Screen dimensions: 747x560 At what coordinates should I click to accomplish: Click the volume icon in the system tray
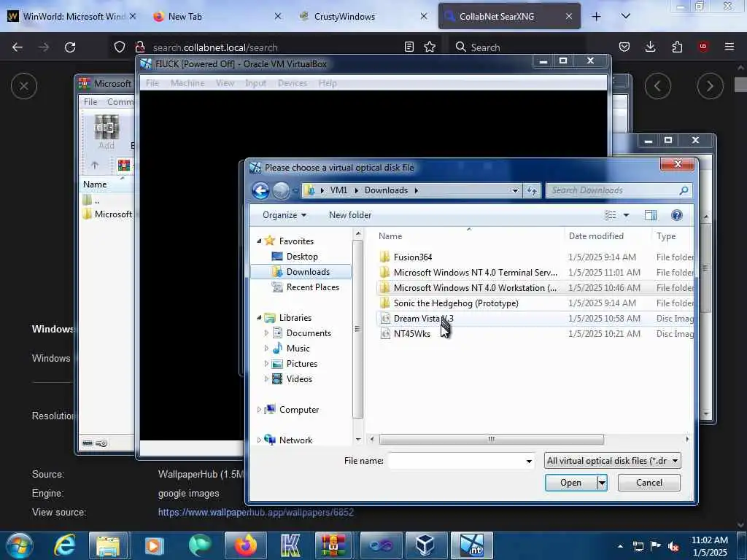673,546
